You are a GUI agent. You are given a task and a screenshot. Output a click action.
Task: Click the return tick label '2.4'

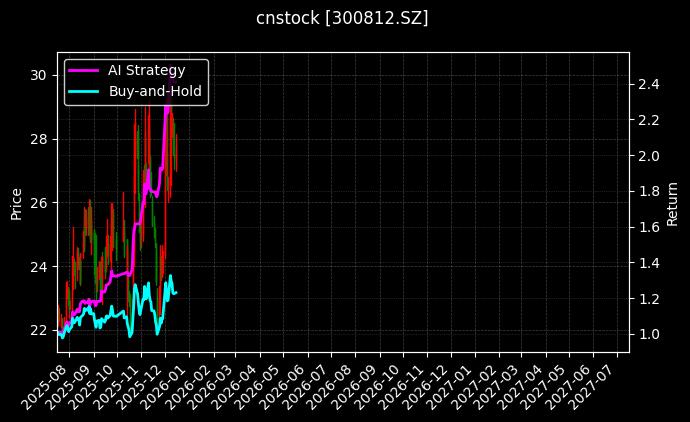(649, 84)
